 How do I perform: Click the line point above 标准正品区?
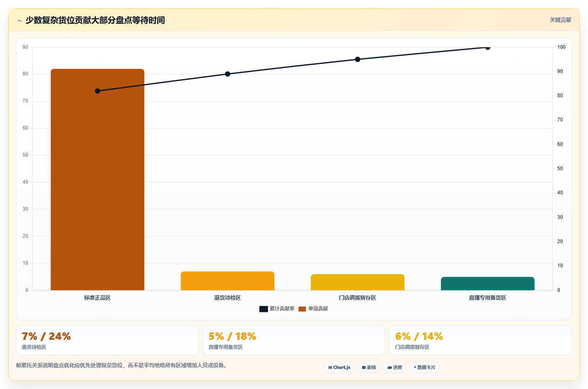(x=98, y=91)
